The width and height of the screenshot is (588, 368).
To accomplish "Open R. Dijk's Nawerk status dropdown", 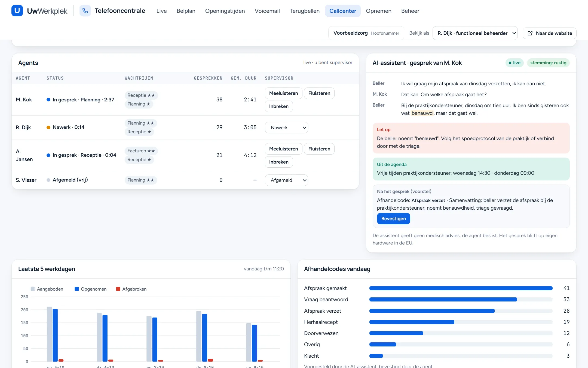I will 286,128.
